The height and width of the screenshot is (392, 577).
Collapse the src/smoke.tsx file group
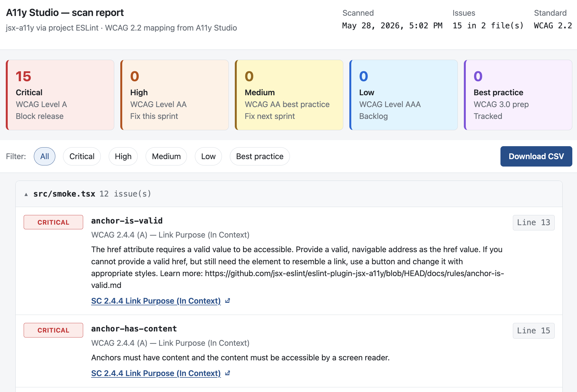26,194
